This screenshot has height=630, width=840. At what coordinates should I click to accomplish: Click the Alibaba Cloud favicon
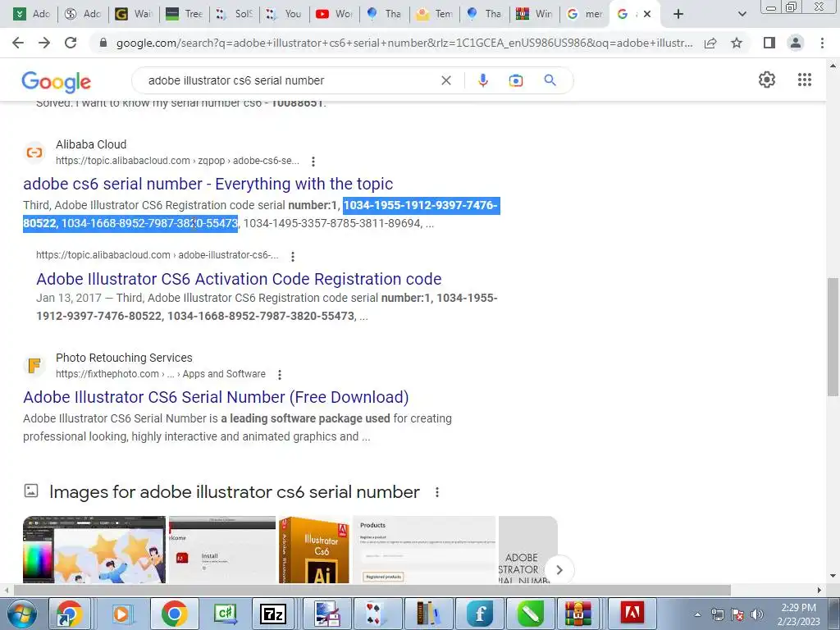(34, 153)
